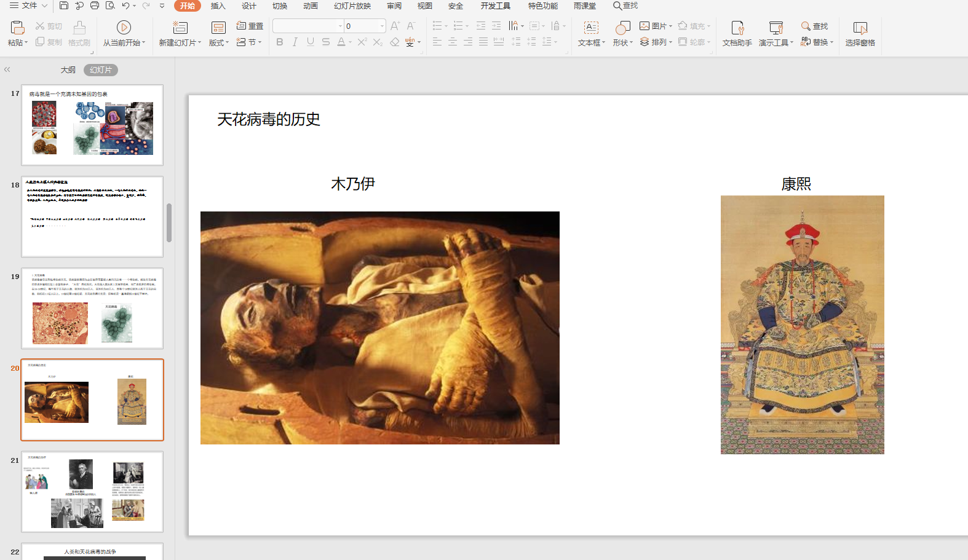Collapse the slide panel with double-chevron icon

[7, 69]
